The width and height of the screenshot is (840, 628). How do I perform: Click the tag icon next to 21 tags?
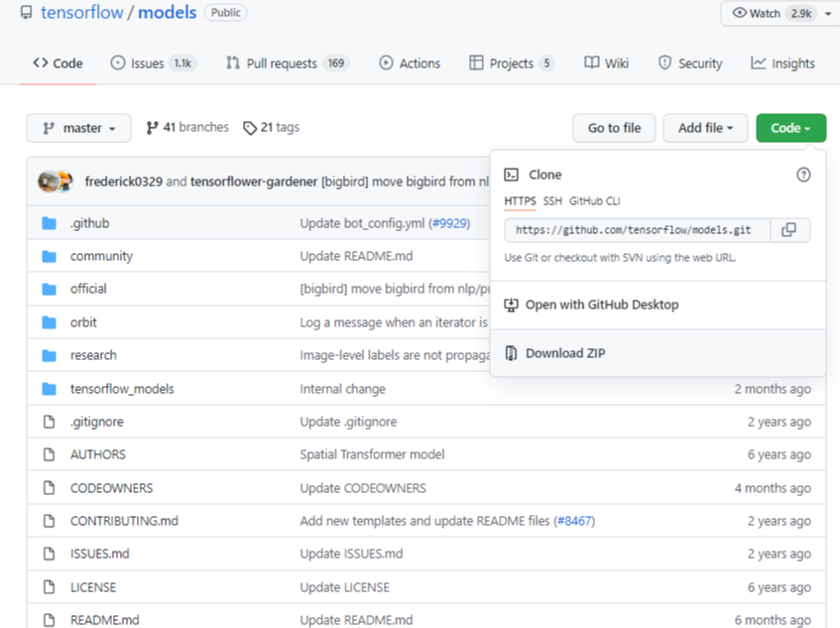click(x=250, y=128)
